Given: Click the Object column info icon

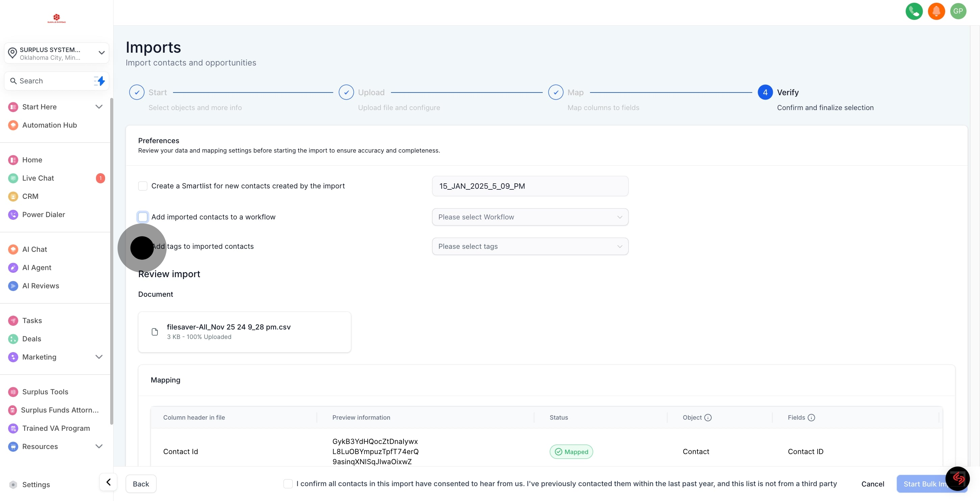Looking at the screenshot, I should click(708, 418).
